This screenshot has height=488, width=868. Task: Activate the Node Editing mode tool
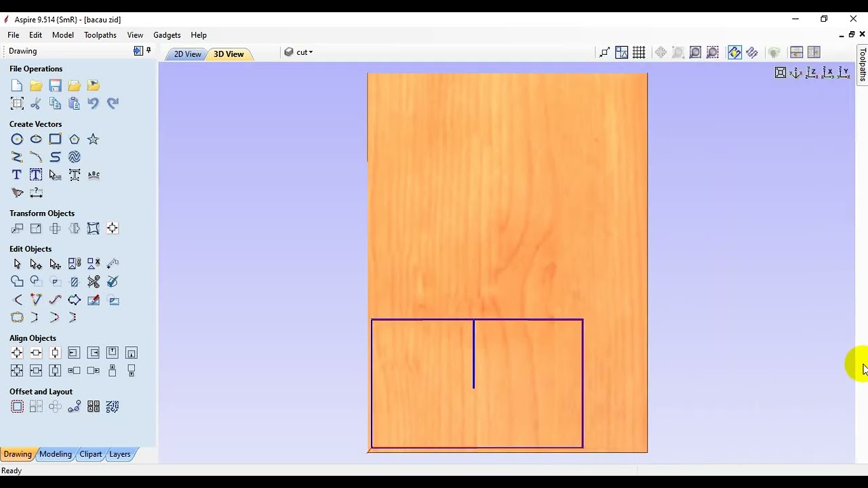(36, 264)
